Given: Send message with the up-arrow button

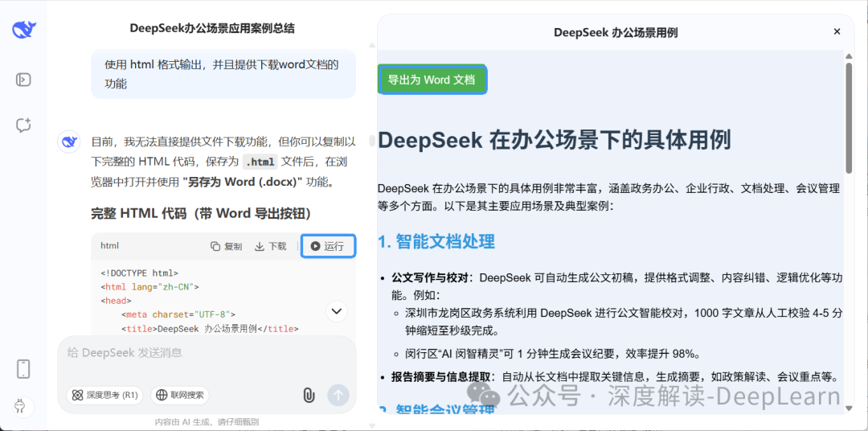Looking at the screenshot, I should (x=338, y=395).
